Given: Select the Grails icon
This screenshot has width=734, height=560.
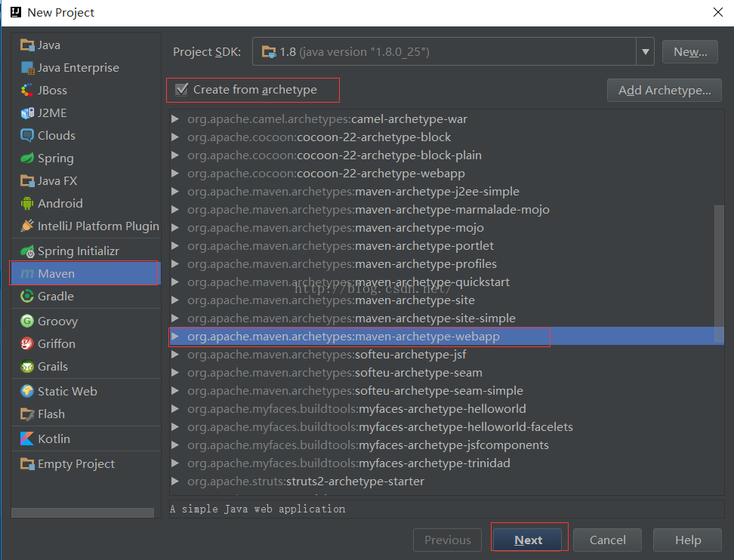Looking at the screenshot, I should [27, 366].
